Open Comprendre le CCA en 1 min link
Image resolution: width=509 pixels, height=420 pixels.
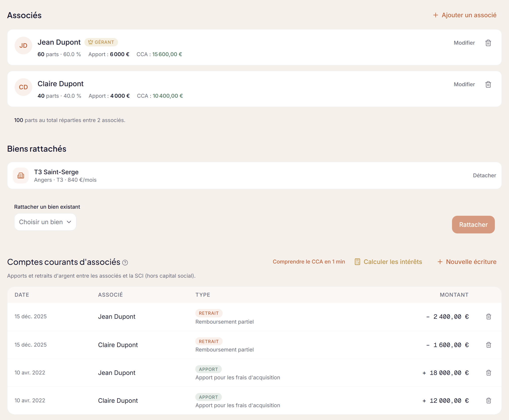309,262
